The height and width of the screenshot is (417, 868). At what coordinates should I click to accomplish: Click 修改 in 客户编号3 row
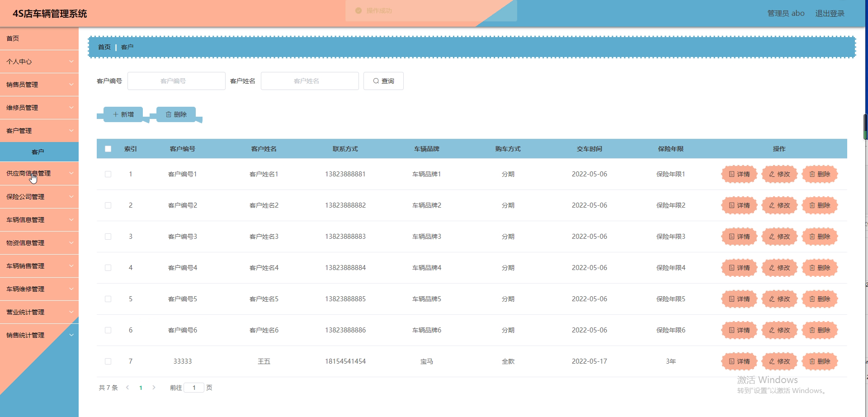[x=779, y=237]
